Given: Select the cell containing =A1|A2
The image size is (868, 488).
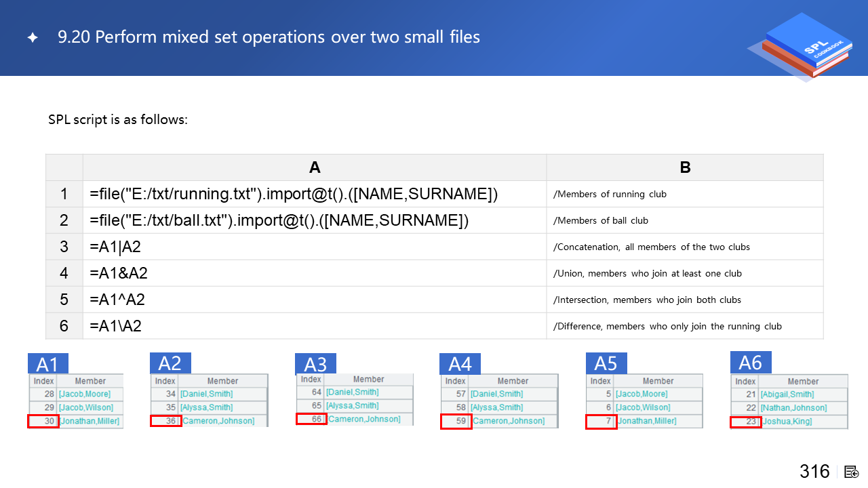Looking at the screenshot, I should click(315, 247).
